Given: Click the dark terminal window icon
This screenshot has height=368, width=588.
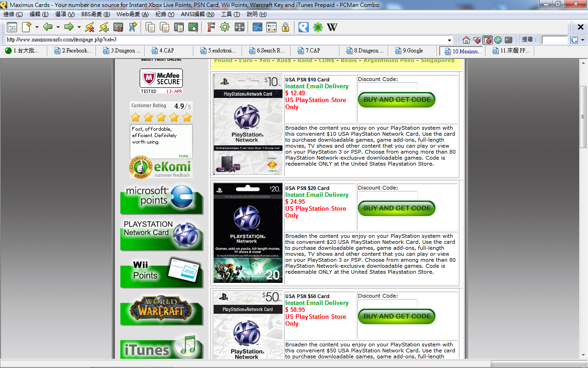Looking at the screenshot, I should tap(509, 40).
